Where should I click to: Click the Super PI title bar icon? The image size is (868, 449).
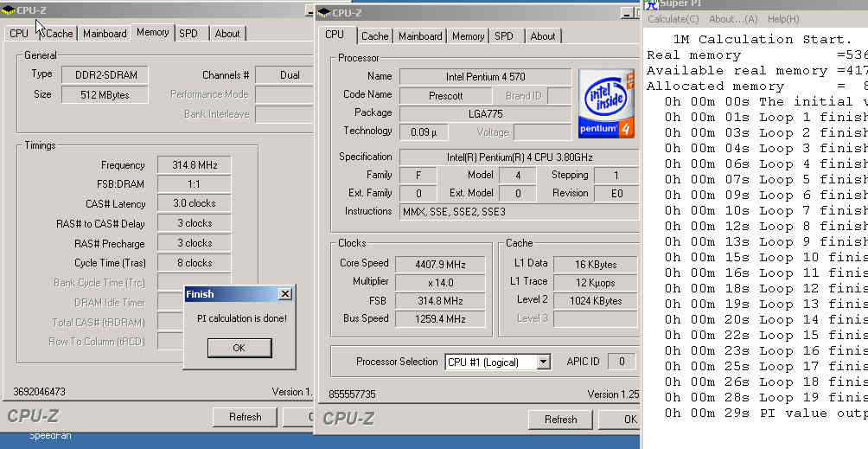[x=652, y=4]
